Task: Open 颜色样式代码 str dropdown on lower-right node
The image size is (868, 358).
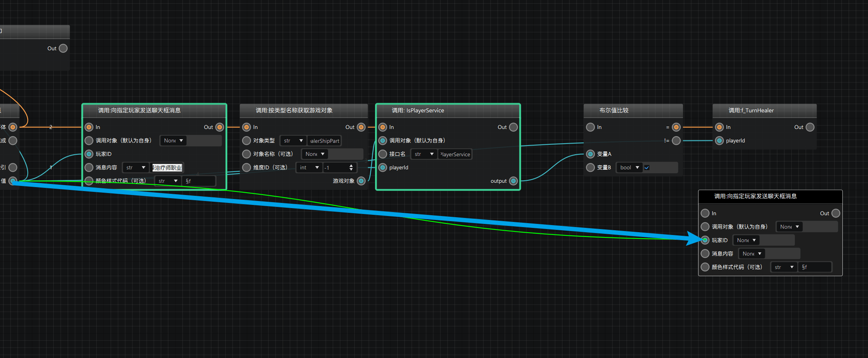Action: click(x=784, y=267)
